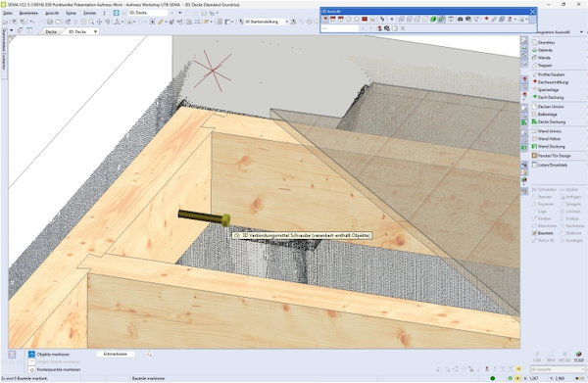
Task: Click the magnifier zoom icon in main toolbar
Action: 91,22
